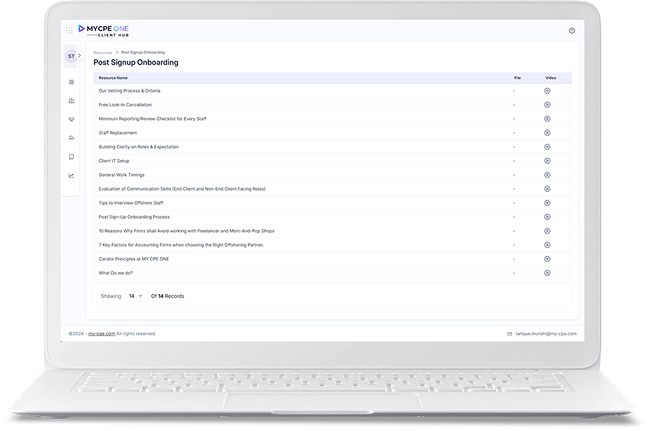The image size is (649, 431).
Task: Click the support email address in footer
Action: (546, 334)
